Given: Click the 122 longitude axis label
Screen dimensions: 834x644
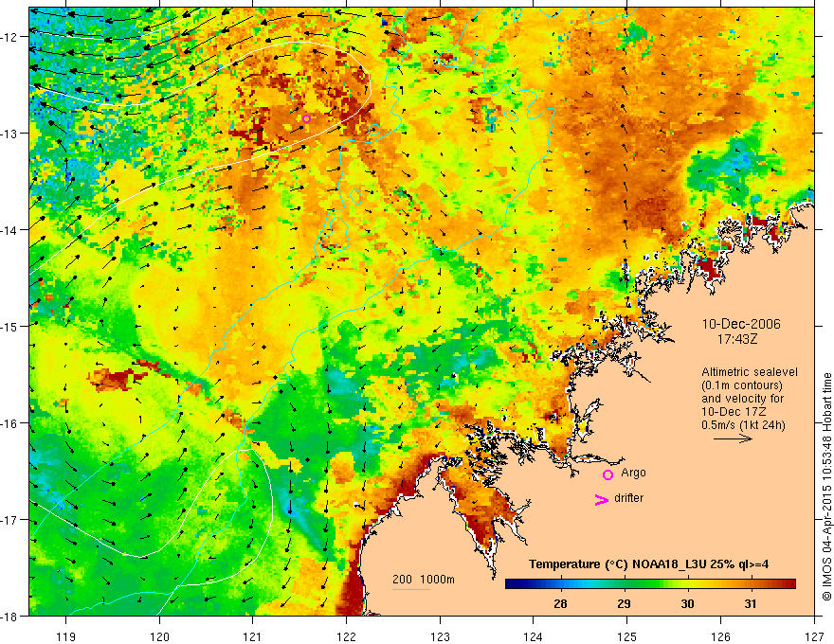Looking at the screenshot, I should 346,622.
